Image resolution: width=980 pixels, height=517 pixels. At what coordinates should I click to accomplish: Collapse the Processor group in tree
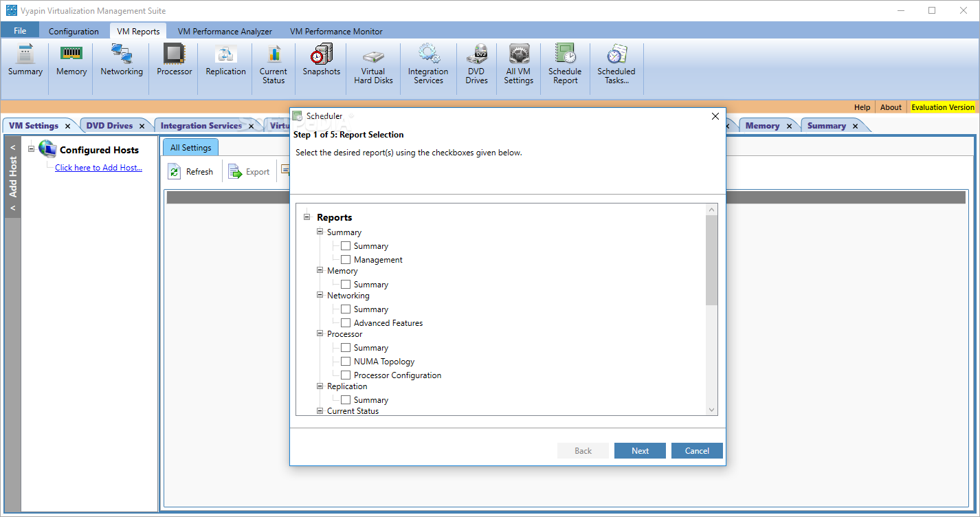[x=320, y=333]
